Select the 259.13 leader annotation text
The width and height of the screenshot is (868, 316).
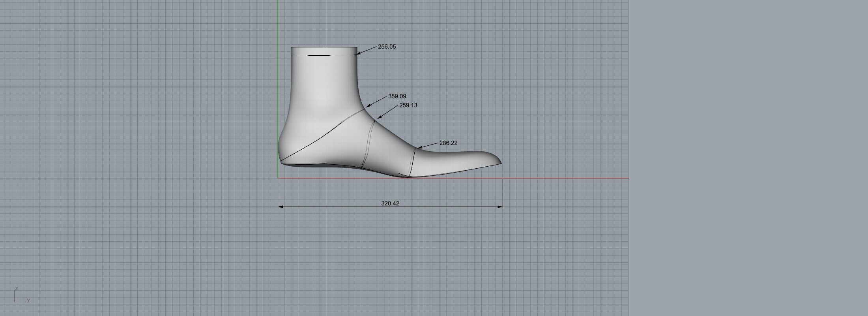point(408,105)
